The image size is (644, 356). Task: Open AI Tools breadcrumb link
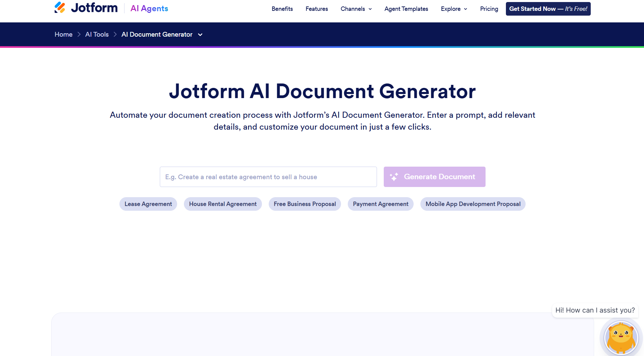click(97, 35)
